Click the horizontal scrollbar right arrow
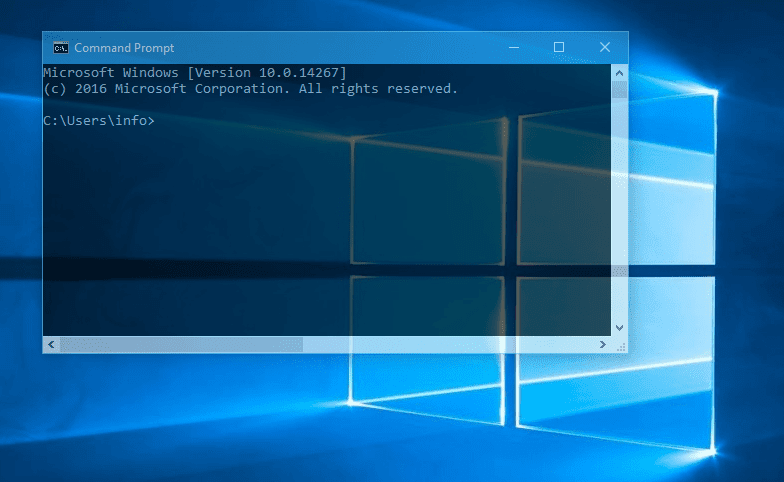The height and width of the screenshot is (482, 784). (x=602, y=344)
